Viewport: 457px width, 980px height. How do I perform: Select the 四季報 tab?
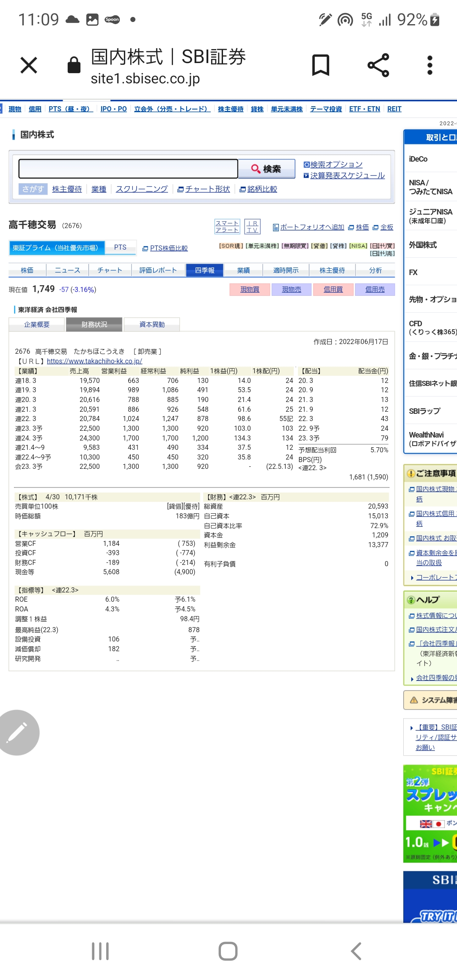tap(205, 270)
